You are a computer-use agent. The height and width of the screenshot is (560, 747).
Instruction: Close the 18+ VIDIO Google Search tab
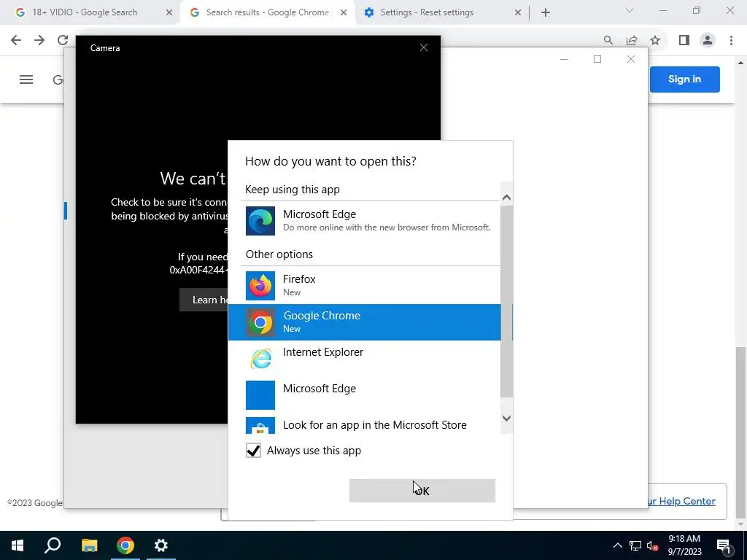[169, 12]
